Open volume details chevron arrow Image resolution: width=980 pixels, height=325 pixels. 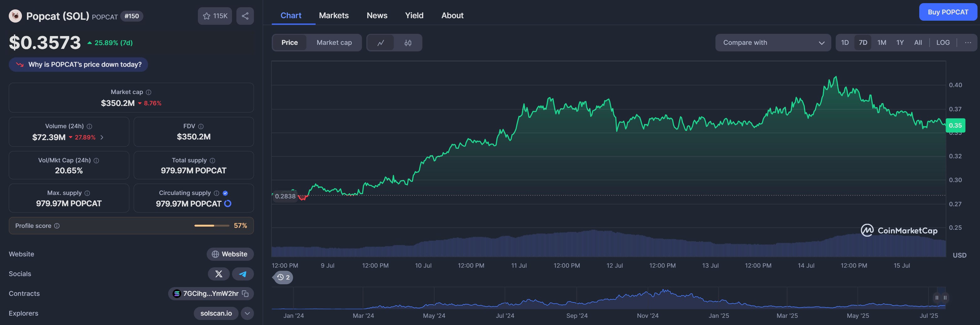(101, 138)
